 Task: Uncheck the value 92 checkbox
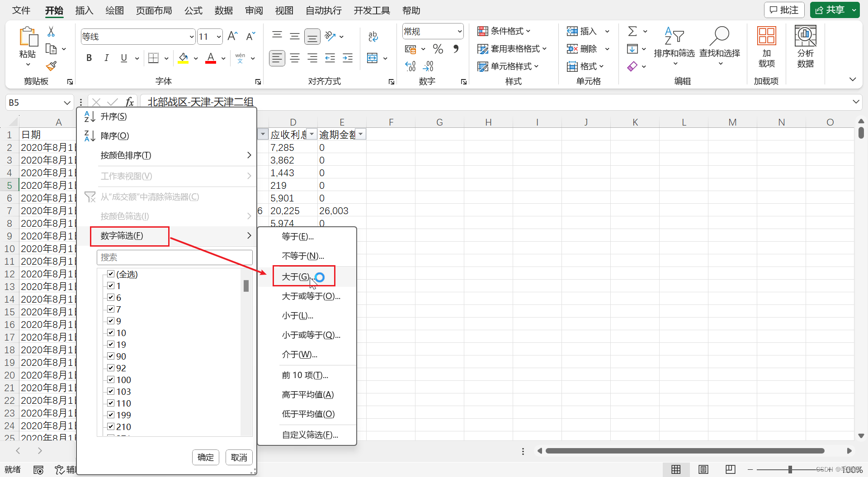click(111, 368)
